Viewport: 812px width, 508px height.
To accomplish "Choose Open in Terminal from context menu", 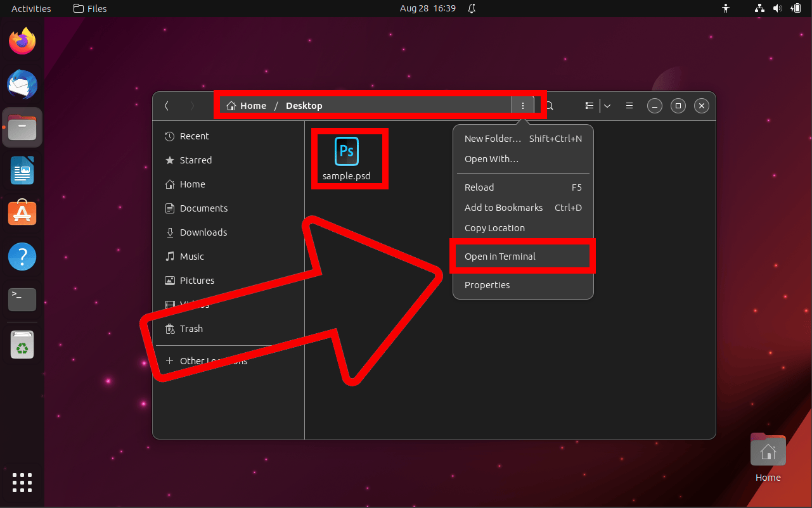I will click(500, 256).
